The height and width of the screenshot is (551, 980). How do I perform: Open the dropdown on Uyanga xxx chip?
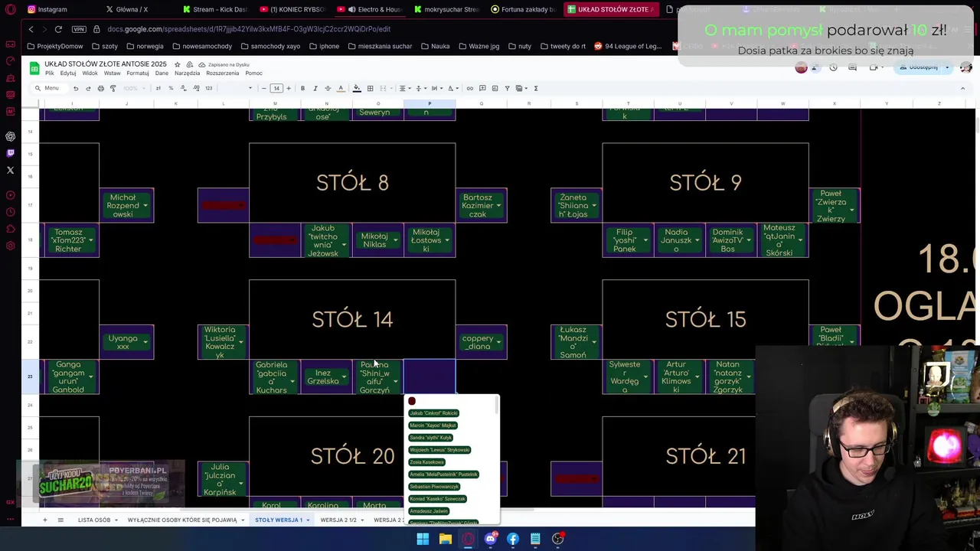pyautogui.click(x=146, y=342)
